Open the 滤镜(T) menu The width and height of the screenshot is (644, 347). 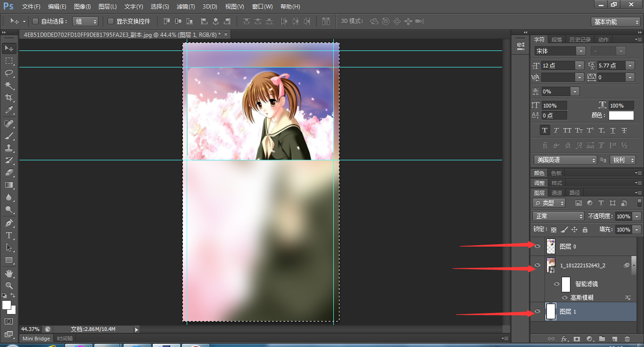coord(186,7)
